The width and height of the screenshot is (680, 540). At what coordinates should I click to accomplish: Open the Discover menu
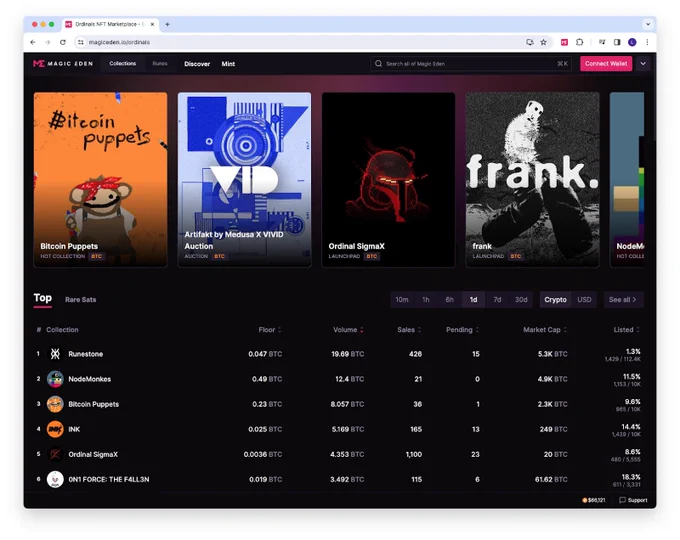[197, 64]
